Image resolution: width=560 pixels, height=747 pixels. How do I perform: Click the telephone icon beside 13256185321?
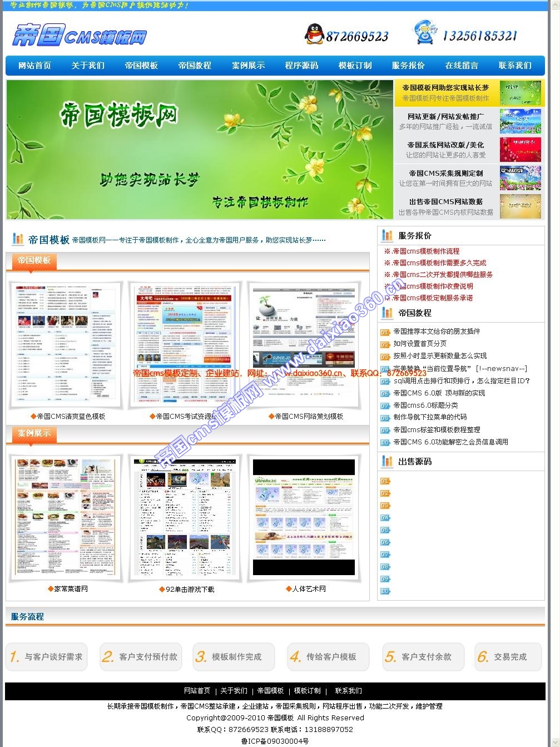click(425, 32)
